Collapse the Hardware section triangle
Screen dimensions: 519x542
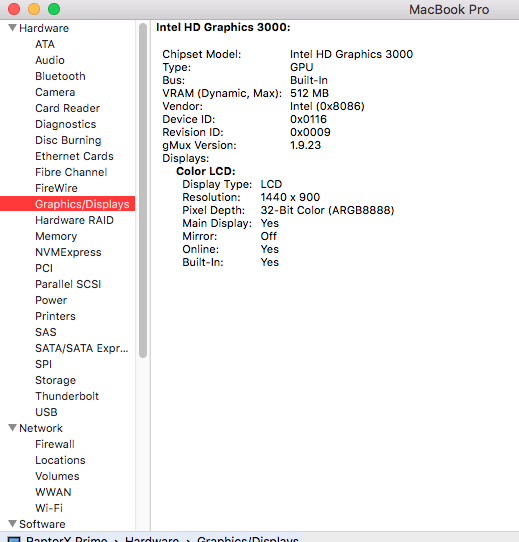(x=13, y=28)
